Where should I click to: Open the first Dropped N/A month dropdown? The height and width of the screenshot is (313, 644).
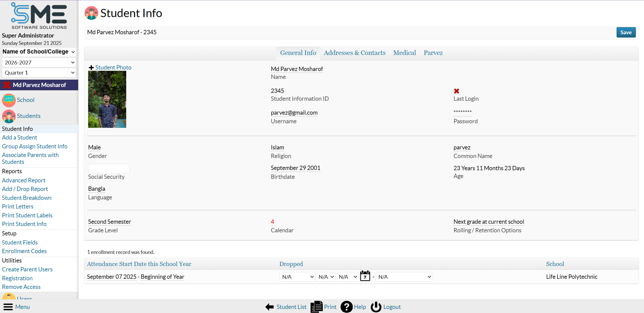tap(297, 277)
